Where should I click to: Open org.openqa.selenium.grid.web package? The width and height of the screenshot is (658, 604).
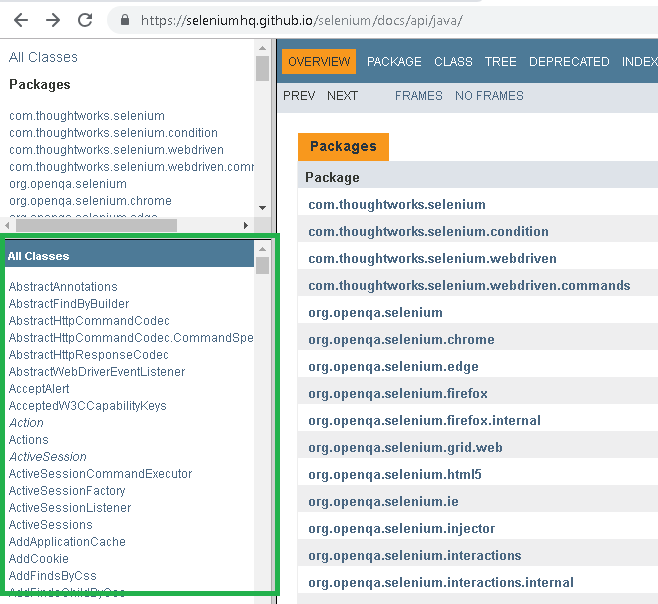(x=405, y=447)
